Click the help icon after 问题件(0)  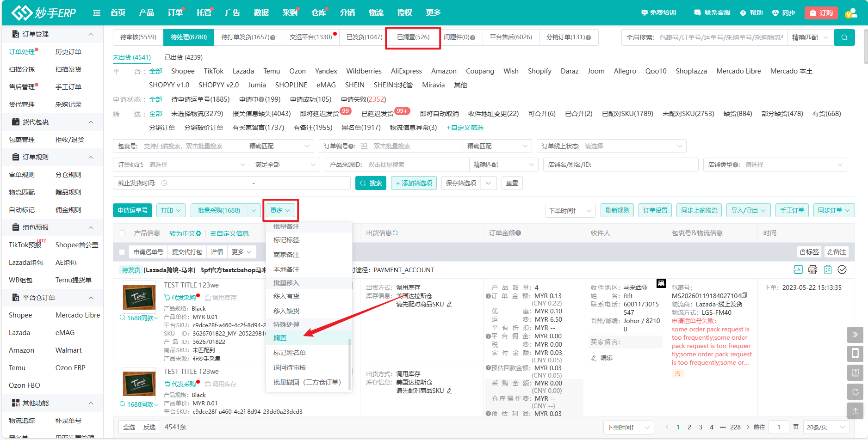[x=472, y=37]
